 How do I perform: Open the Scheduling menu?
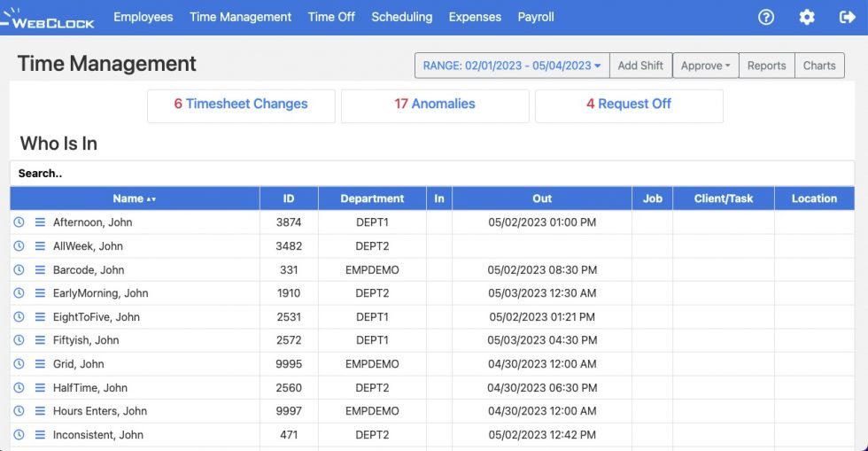pyautogui.click(x=401, y=17)
